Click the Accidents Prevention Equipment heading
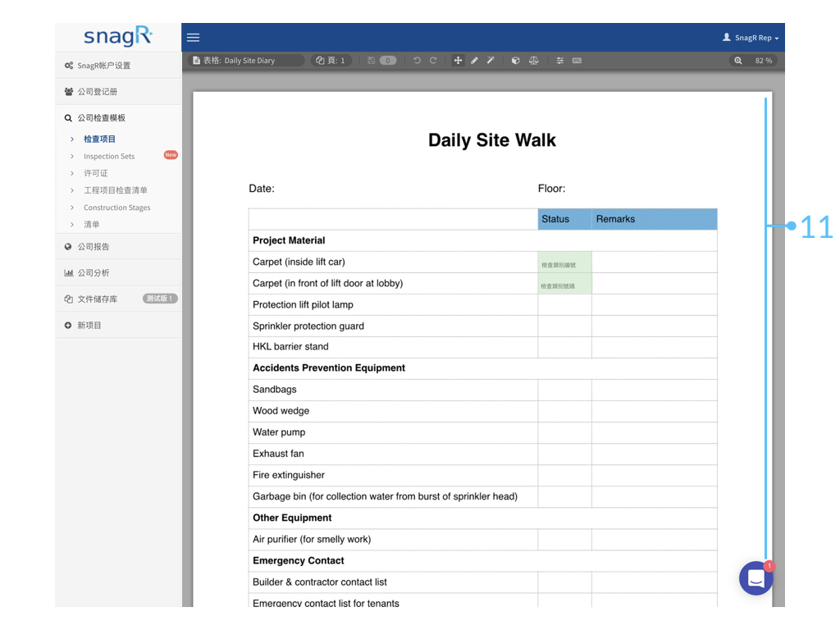 (329, 368)
